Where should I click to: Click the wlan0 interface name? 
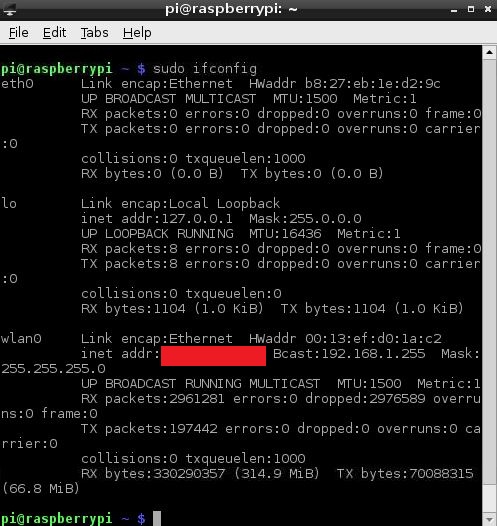coord(21,338)
